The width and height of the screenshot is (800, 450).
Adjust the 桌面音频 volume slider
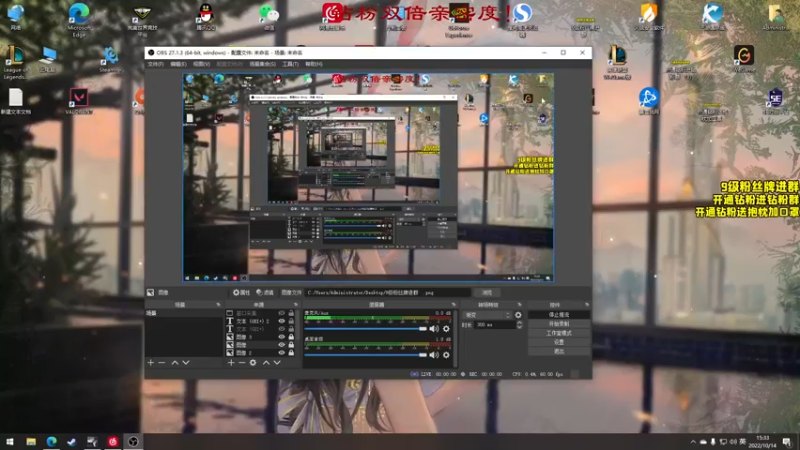click(x=365, y=355)
